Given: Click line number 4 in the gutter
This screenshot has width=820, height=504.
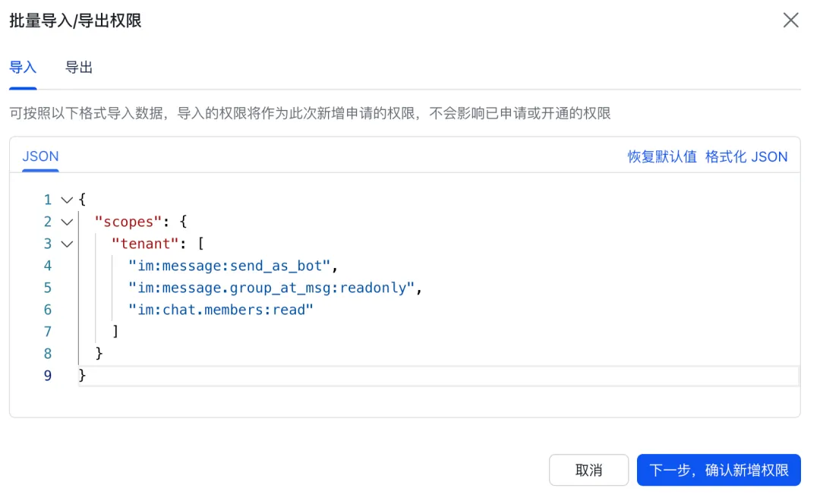Looking at the screenshot, I should tap(48, 266).
